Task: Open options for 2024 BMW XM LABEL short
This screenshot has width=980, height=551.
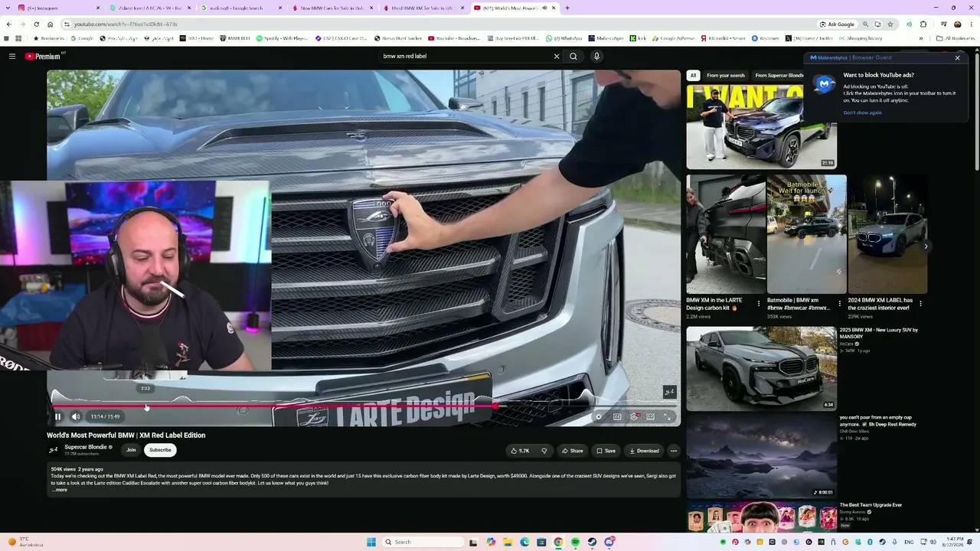Action: click(920, 304)
